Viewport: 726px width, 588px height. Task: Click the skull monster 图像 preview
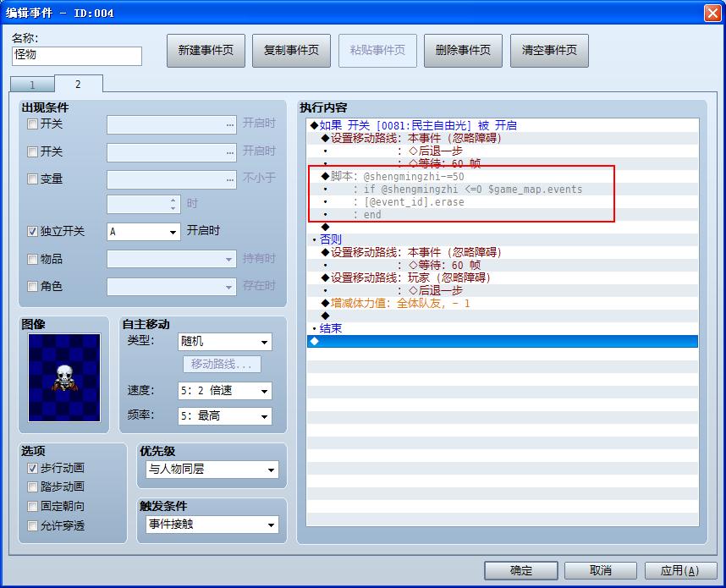coord(64,378)
